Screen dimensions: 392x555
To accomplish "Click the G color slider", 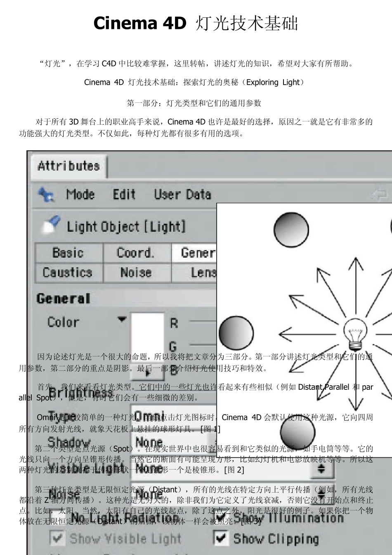I will (202, 346).
